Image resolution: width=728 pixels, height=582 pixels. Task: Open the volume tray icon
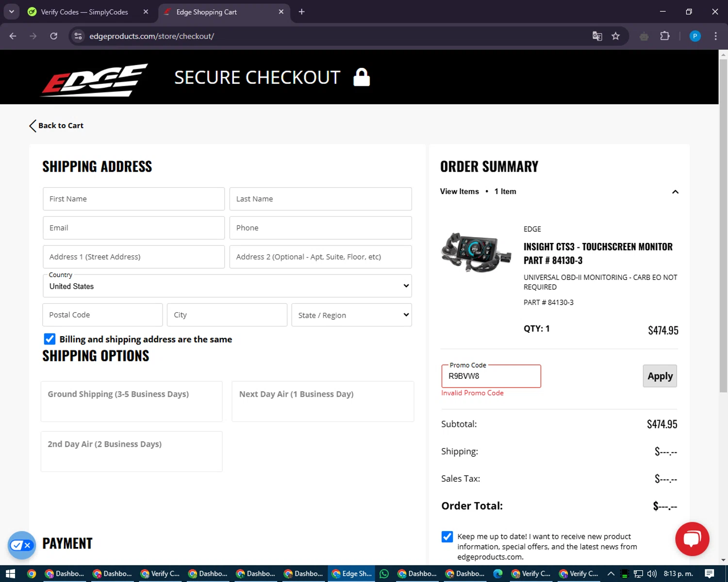(652, 574)
